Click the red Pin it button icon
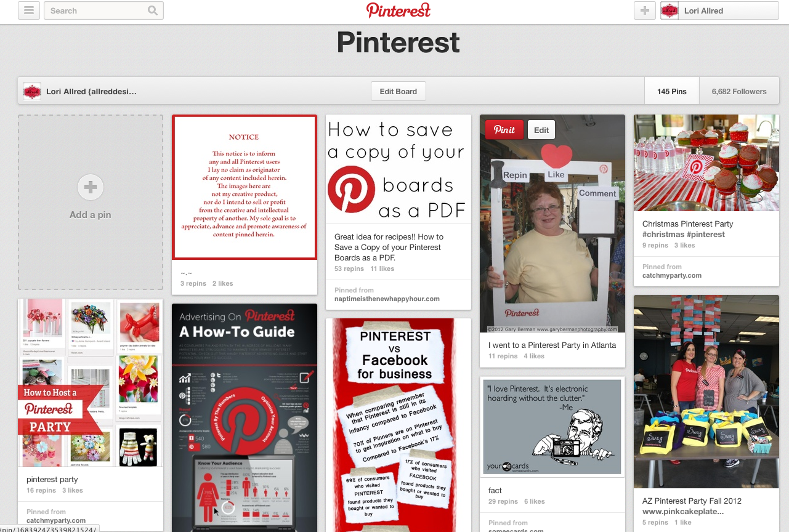The image size is (789, 532). pyautogui.click(x=504, y=129)
